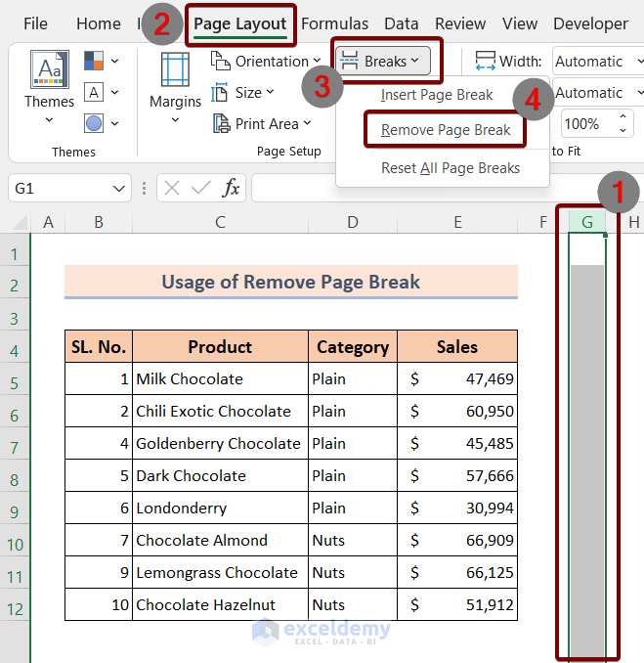
Task: Switch to the Data tab
Action: tap(401, 23)
